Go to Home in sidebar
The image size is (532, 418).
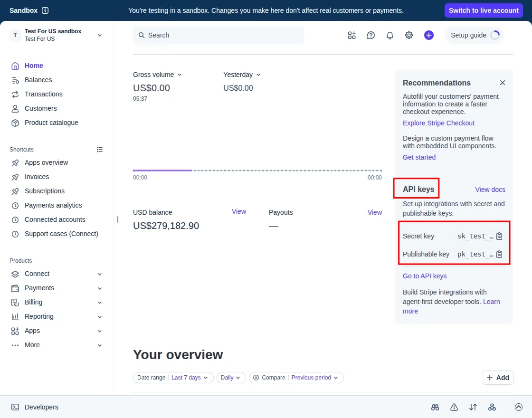(34, 66)
